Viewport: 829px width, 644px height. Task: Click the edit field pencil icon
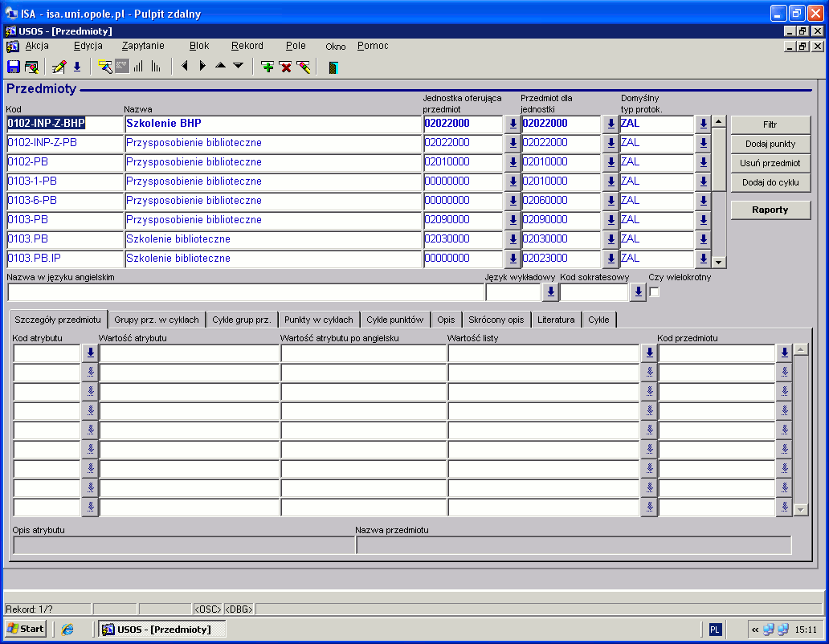pos(59,67)
